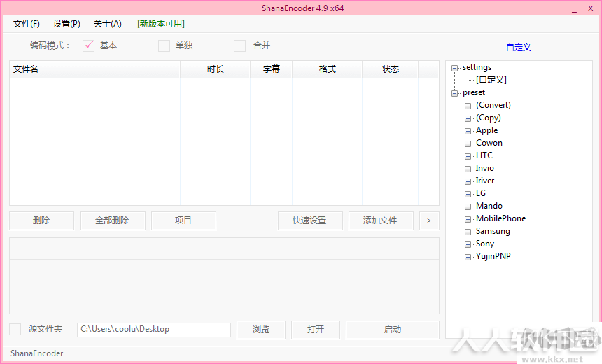Click the 添加文件 button

pos(381,220)
